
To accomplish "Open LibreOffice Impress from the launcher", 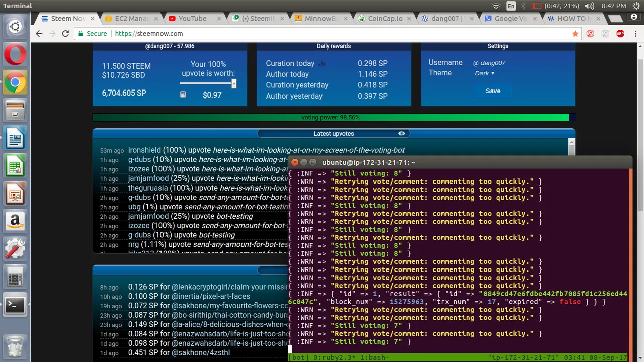I will point(15,193).
